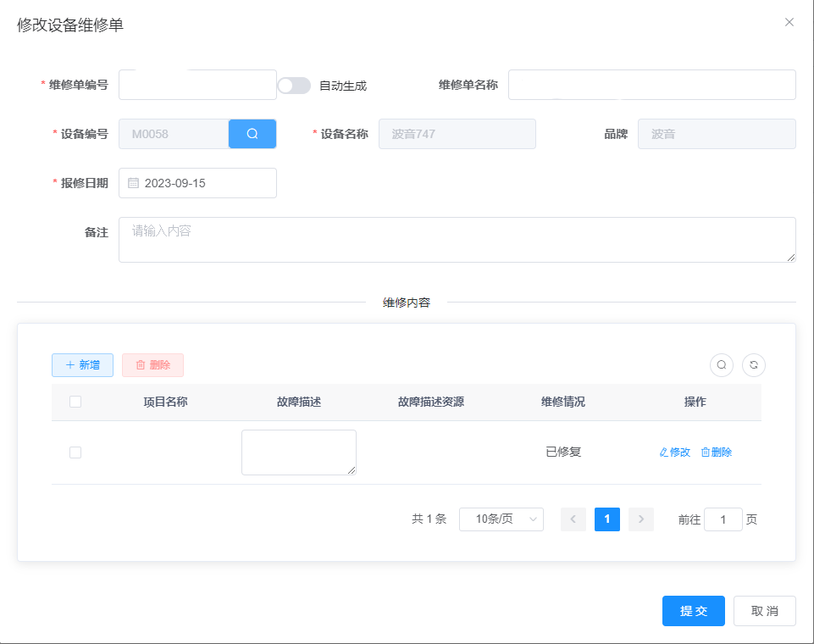Open the 10条/页 page size dropdown

[501, 519]
